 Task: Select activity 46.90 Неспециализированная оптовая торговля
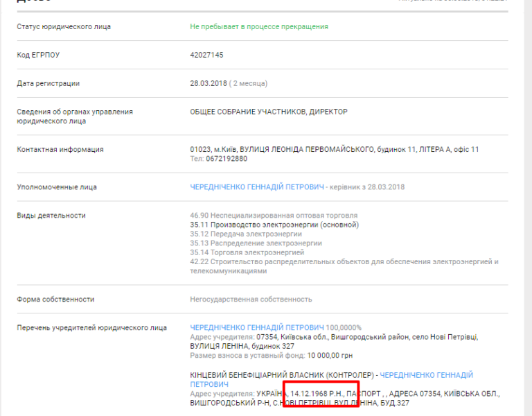click(x=274, y=216)
